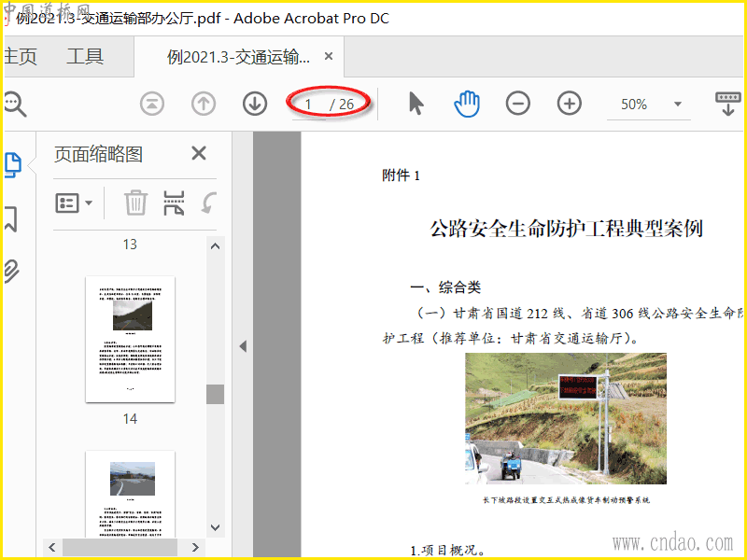Select the page 14 thumbnail
This screenshot has width=747, height=560.
(x=130, y=339)
